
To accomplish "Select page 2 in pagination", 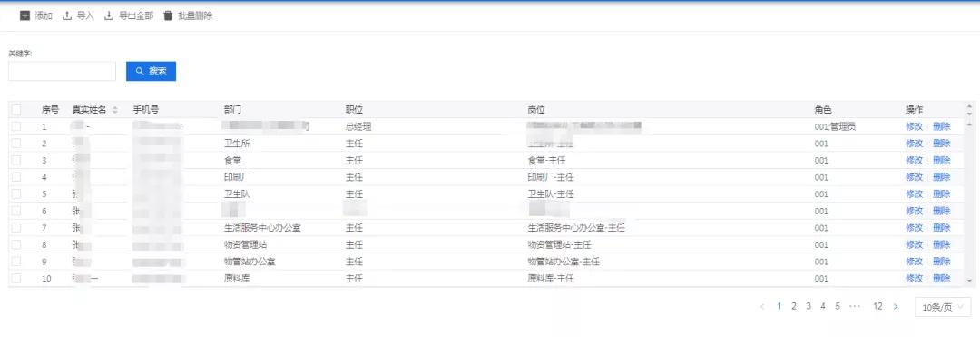I will click(794, 306).
